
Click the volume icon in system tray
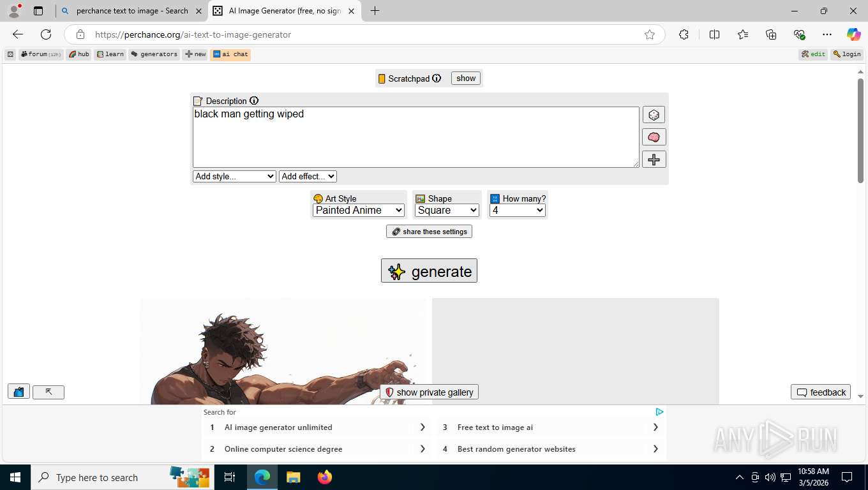(x=770, y=477)
